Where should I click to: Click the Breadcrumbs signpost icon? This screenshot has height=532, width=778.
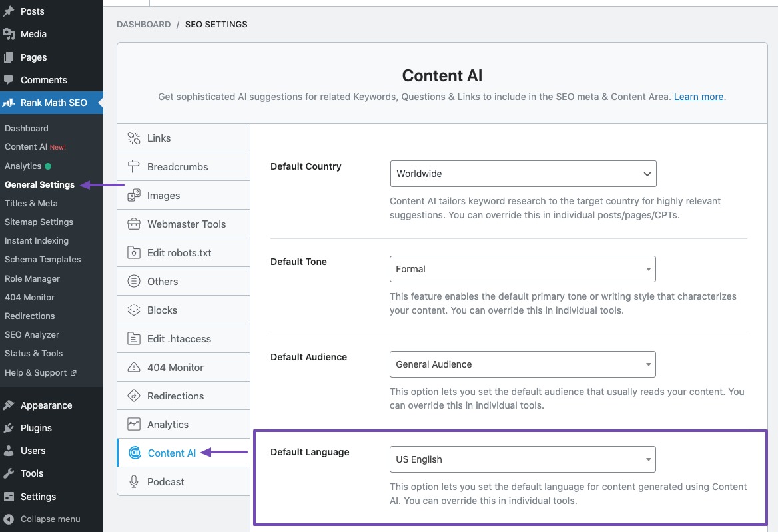point(134,167)
